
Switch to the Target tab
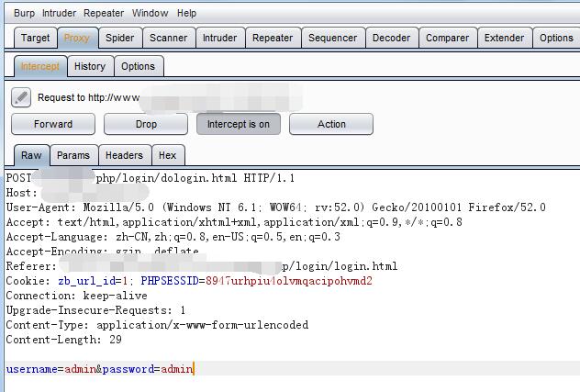pyautogui.click(x=35, y=38)
